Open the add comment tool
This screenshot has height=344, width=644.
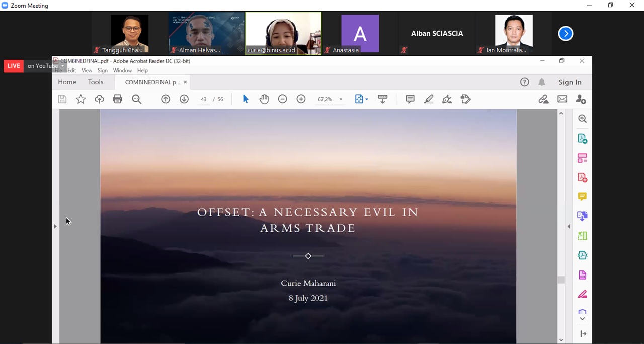410,99
